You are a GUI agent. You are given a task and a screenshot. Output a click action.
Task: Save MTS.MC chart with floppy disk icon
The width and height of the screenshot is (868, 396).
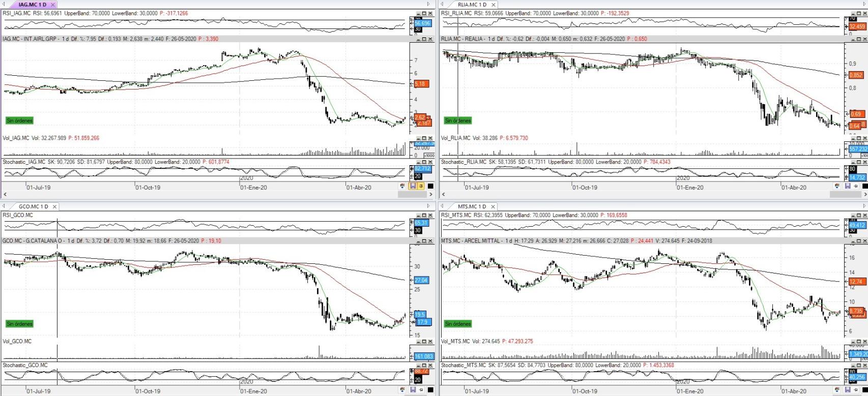click(x=848, y=389)
